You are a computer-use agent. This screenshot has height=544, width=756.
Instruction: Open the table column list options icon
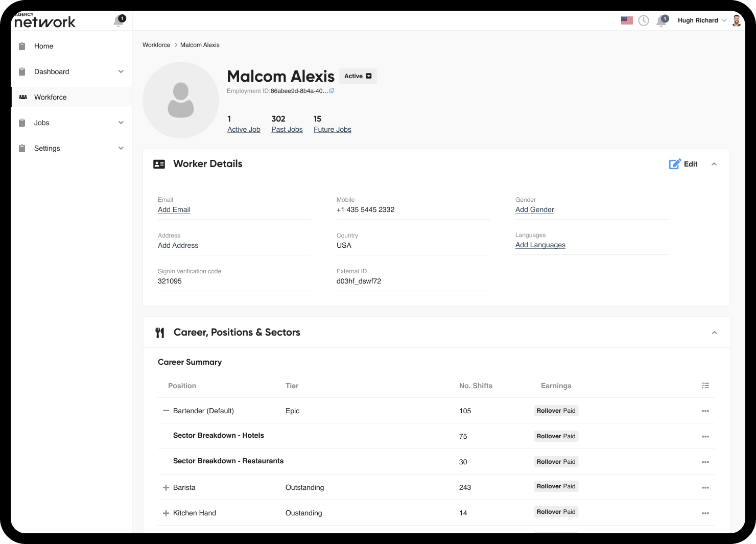point(705,386)
